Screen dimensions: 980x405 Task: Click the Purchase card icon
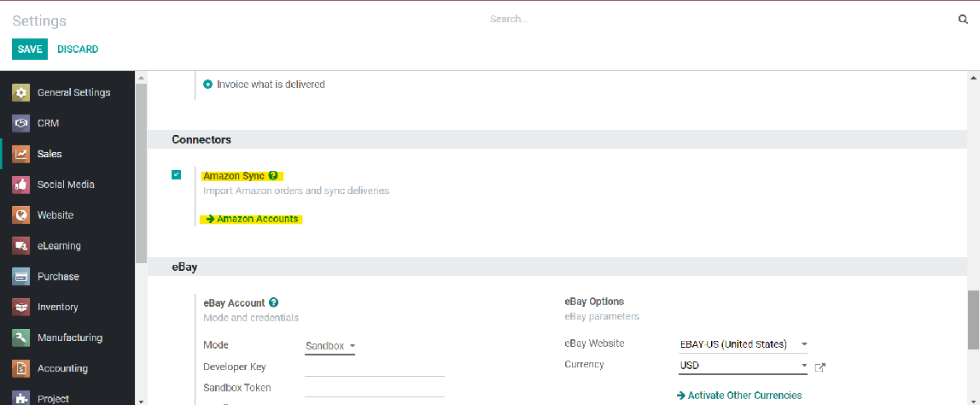(20, 277)
